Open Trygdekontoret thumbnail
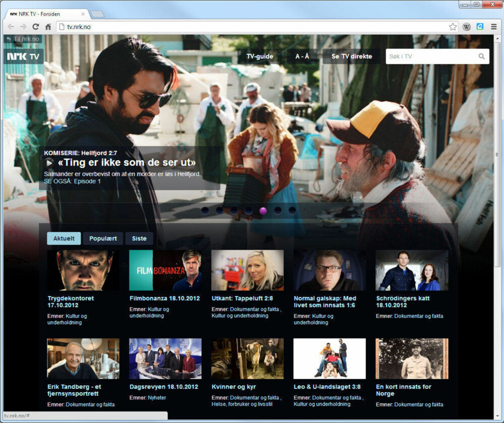 [83, 270]
